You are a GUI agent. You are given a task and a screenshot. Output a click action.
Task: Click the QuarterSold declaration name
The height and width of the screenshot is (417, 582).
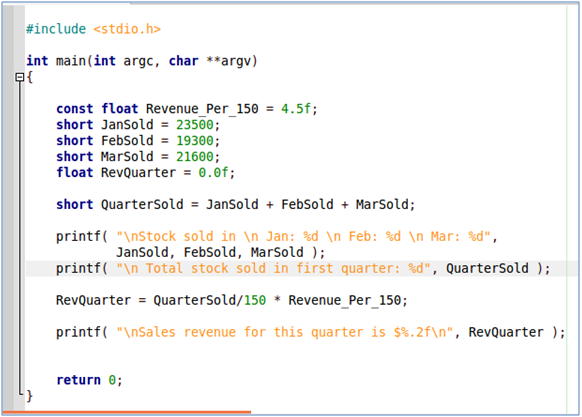[142, 205]
